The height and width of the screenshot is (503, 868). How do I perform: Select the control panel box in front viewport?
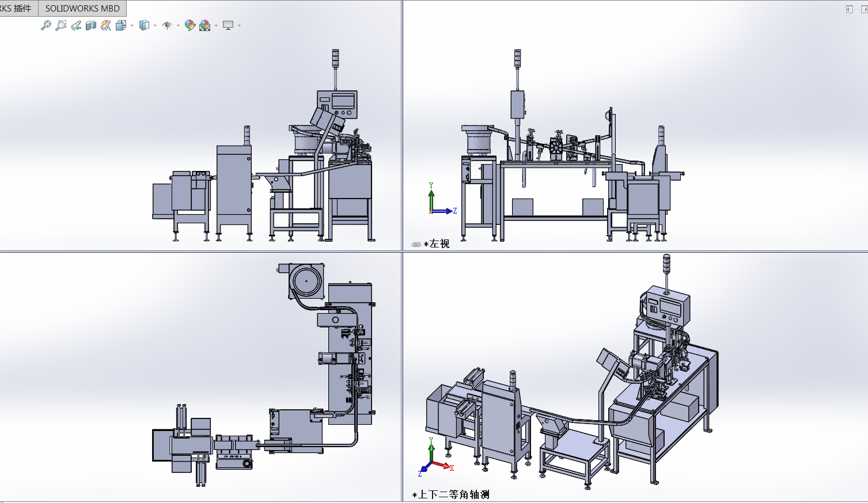338,104
